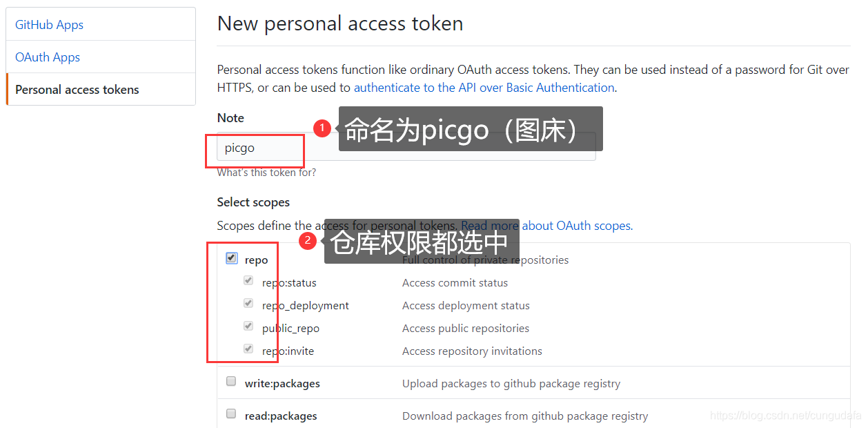
Task: Toggle the repo:invite checkbox
Action: click(248, 349)
